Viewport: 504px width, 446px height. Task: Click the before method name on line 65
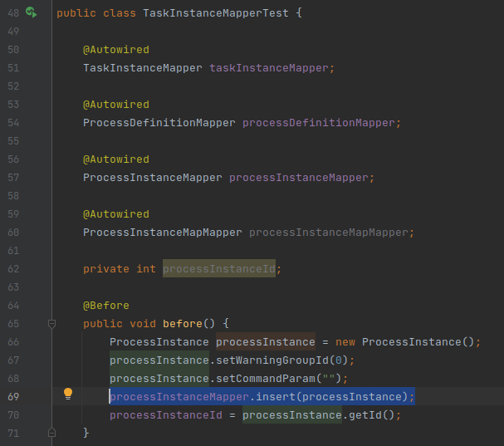[x=183, y=324]
